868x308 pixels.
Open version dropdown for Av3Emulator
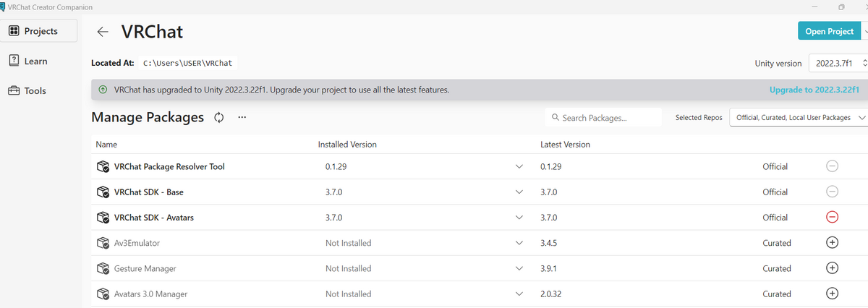pyautogui.click(x=519, y=243)
